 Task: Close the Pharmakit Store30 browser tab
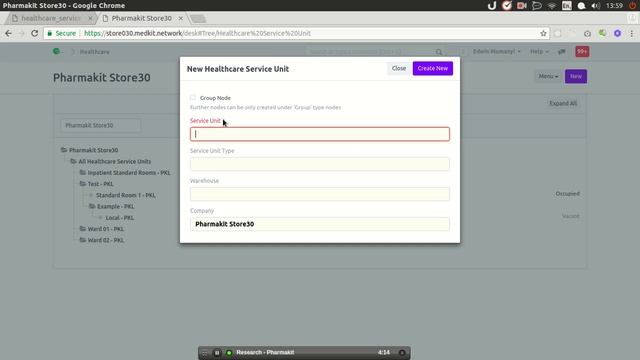click(x=180, y=18)
